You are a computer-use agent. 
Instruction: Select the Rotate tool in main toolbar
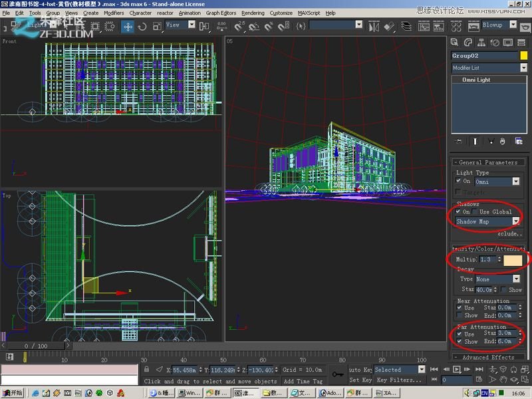pos(142,27)
